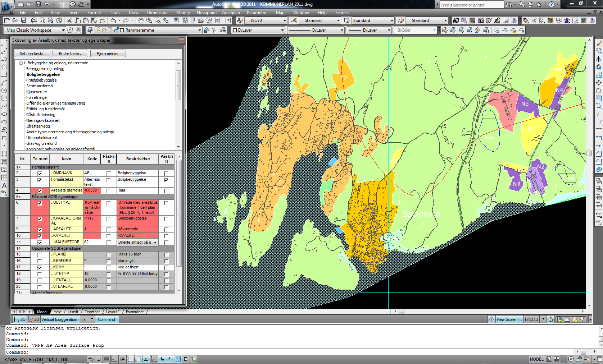Switch to the Tegnfork layout tab
This screenshot has height=364, width=603.
pos(92,312)
